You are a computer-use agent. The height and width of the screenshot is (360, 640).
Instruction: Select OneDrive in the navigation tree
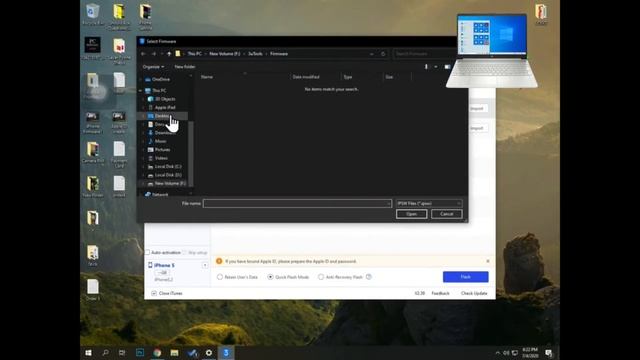click(x=161, y=79)
